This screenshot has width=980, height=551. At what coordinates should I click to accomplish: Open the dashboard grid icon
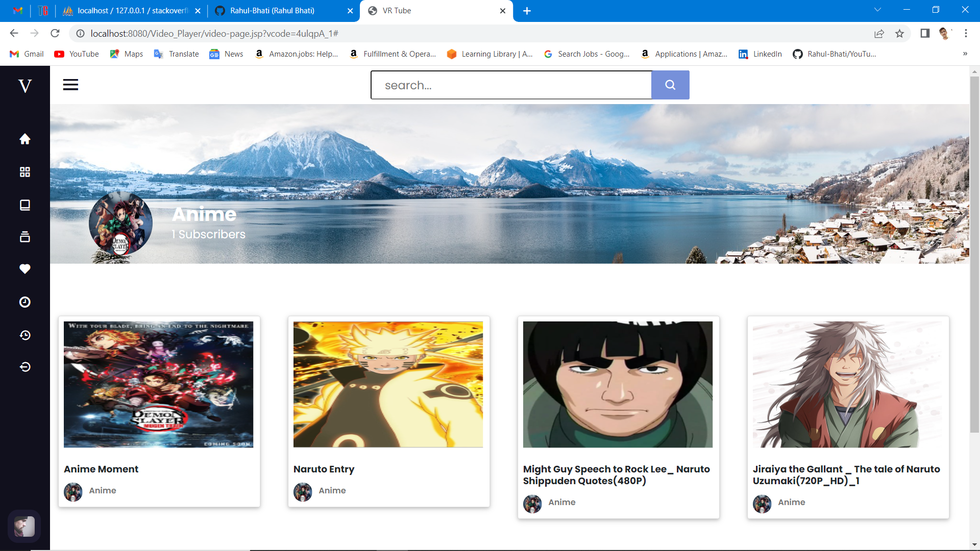pos(24,172)
